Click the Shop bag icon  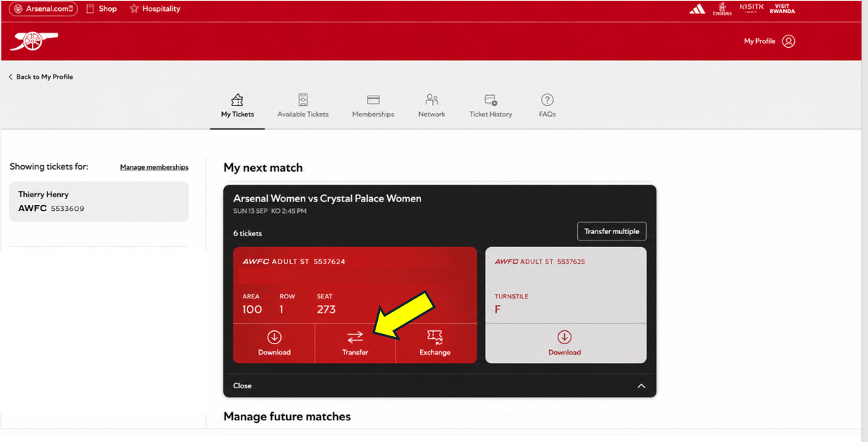[90, 9]
